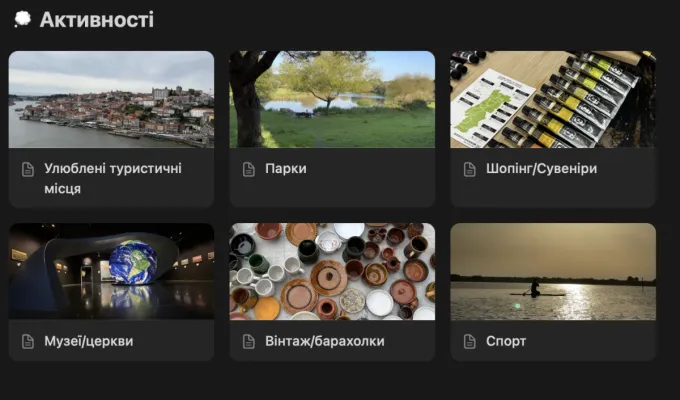Click the page icon beside Спорт
This screenshot has width=680, height=400.
470,341
